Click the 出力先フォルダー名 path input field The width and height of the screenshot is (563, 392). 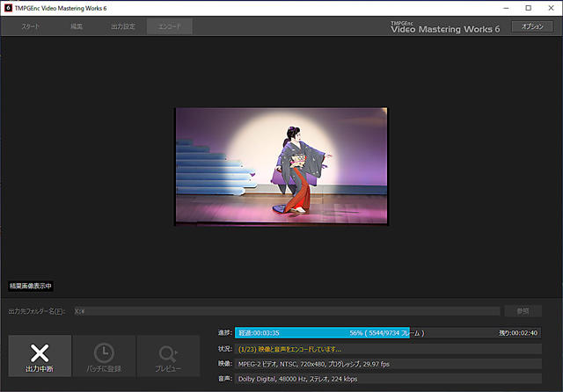pyautogui.click(x=286, y=311)
